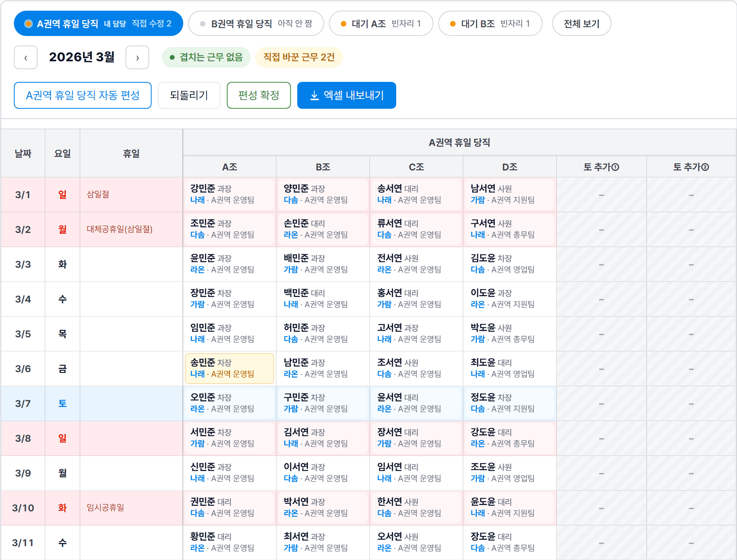Click the 3/7 date cell

[23, 403]
